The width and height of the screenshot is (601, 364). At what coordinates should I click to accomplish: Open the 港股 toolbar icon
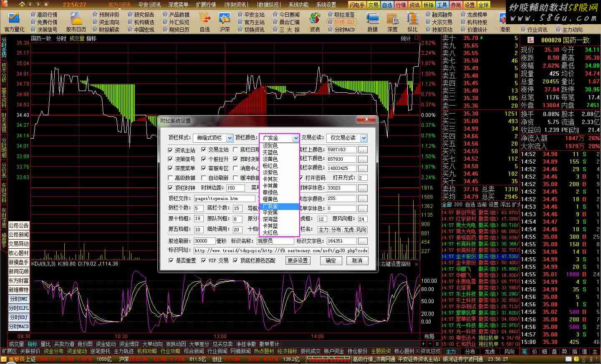tap(505, 22)
